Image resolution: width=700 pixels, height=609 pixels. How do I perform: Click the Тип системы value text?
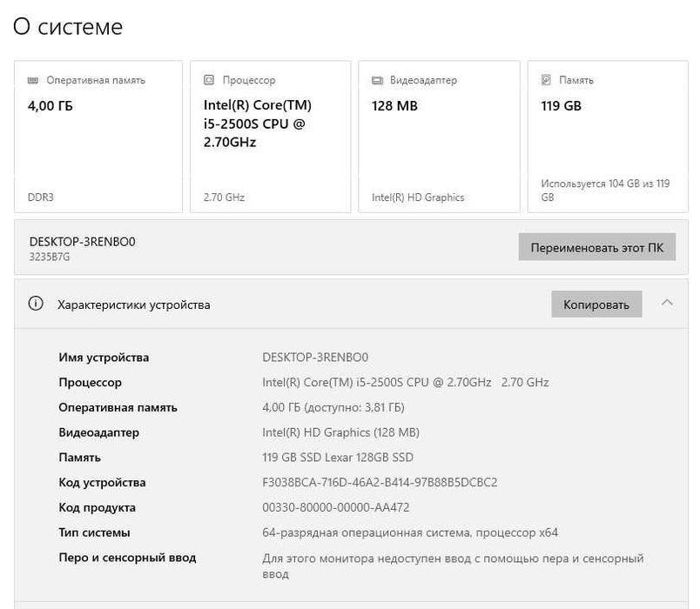409,532
